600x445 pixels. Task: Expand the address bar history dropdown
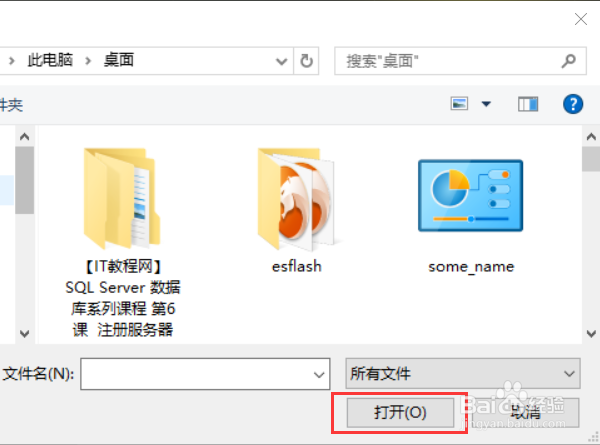click(x=282, y=61)
